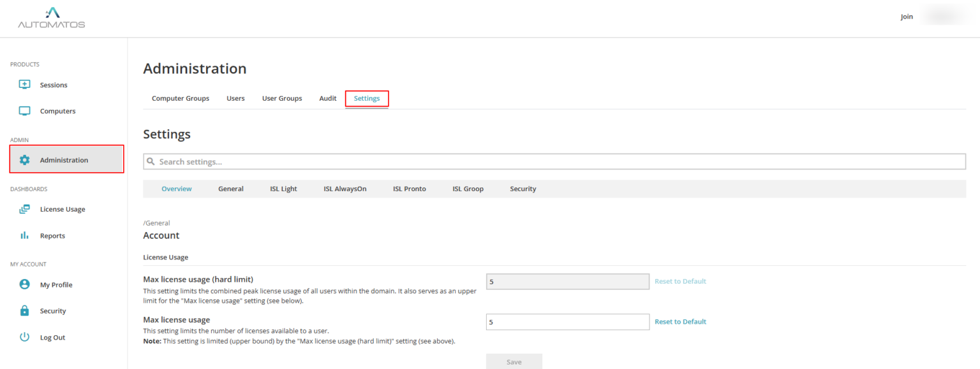
Task: Click the Account section heading
Action: click(x=161, y=235)
